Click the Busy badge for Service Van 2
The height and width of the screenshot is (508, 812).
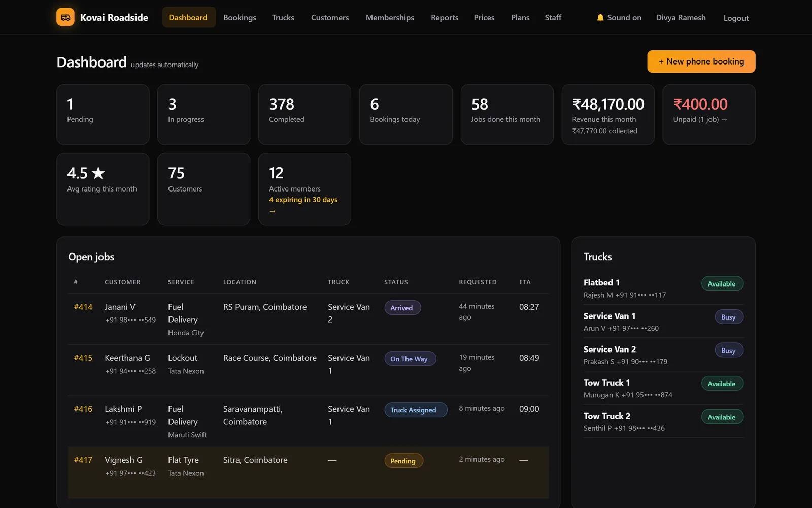point(729,350)
